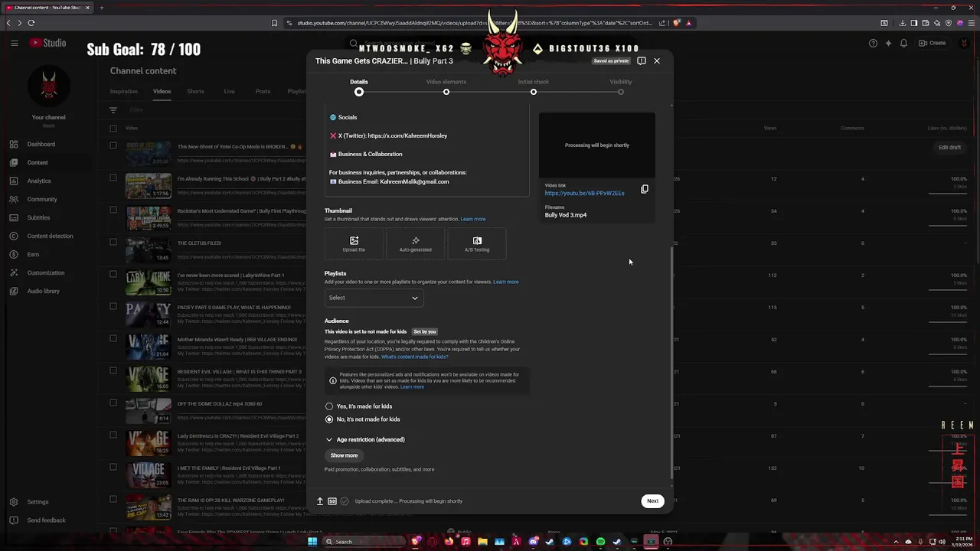
Task: Click the YouTube Studio logo
Action: (x=48, y=43)
